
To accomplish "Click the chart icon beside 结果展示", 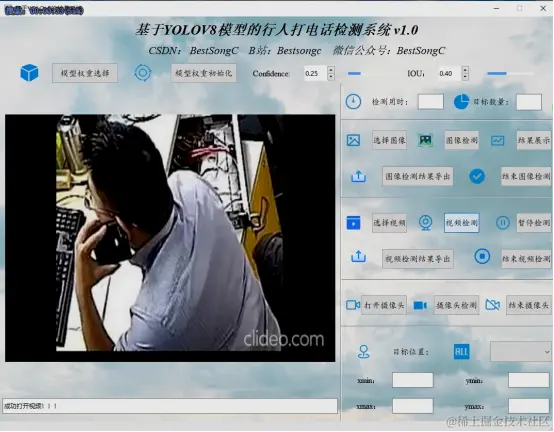I will [x=497, y=141].
